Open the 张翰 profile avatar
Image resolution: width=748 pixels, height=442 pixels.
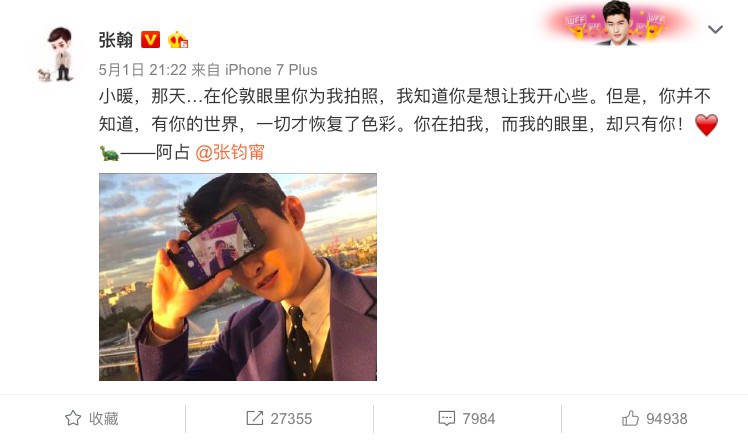point(57,54)
